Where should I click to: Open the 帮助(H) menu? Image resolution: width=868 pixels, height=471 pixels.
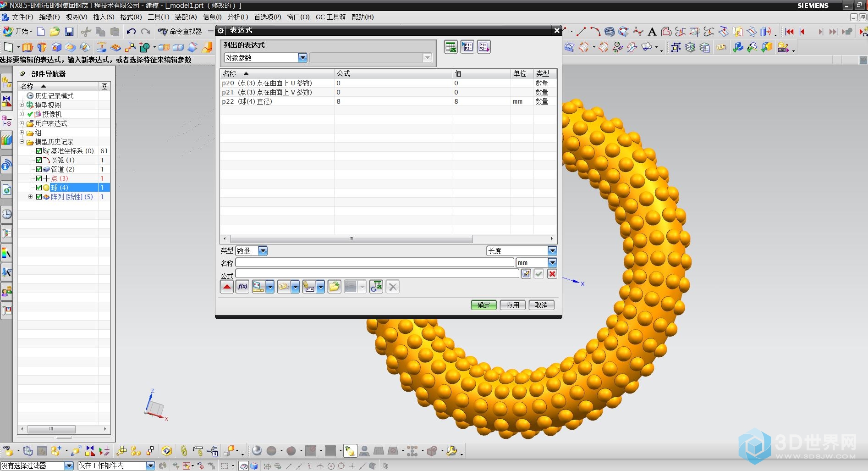coord(363,17)
